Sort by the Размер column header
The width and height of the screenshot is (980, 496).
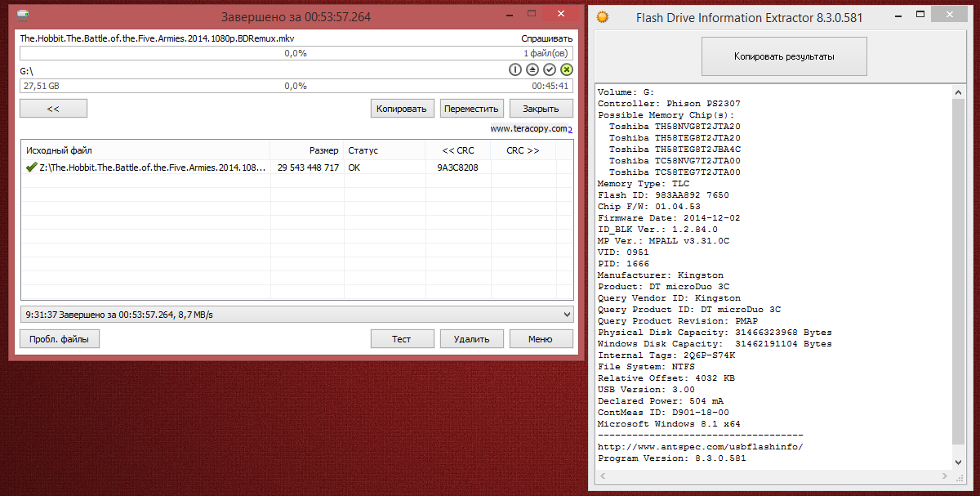coord(307,150)
